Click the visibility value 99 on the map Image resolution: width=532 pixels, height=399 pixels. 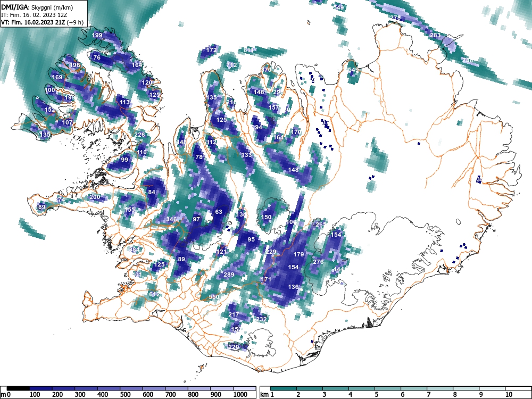coord(124,160)
